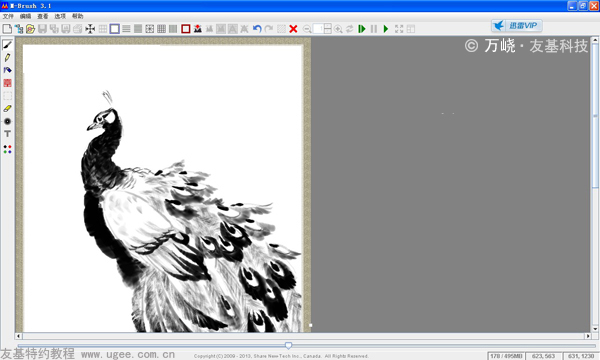Choose the blank white paper style

coord(114,29)
